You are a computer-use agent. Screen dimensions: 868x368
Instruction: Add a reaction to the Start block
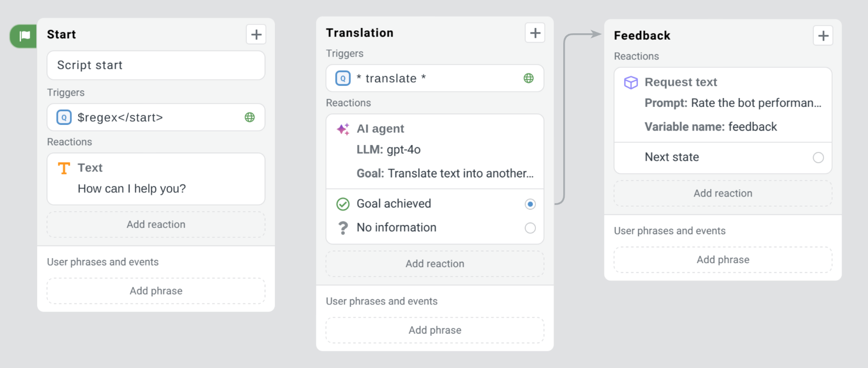tap(155, 224)
